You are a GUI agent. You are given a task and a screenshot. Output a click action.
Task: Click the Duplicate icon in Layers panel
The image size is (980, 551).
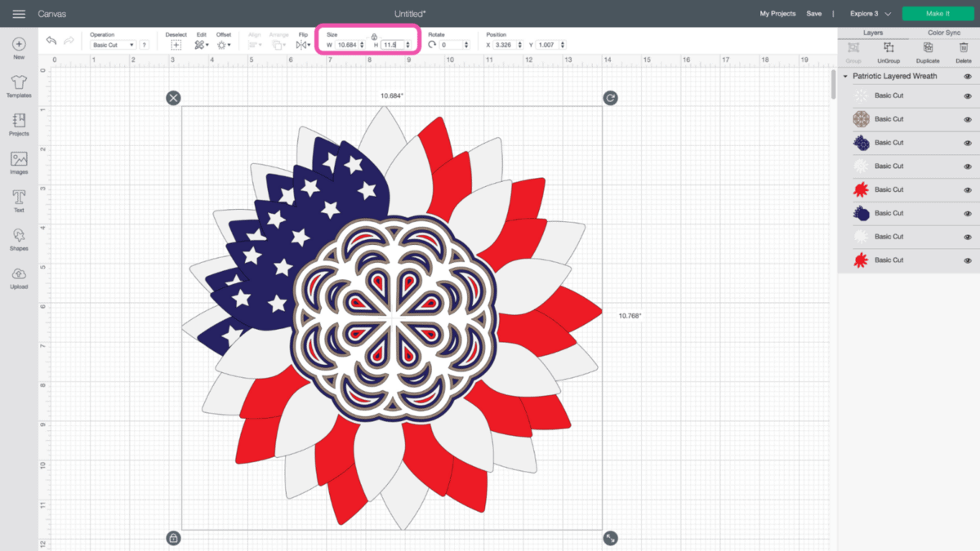click(x=928, y=48)
